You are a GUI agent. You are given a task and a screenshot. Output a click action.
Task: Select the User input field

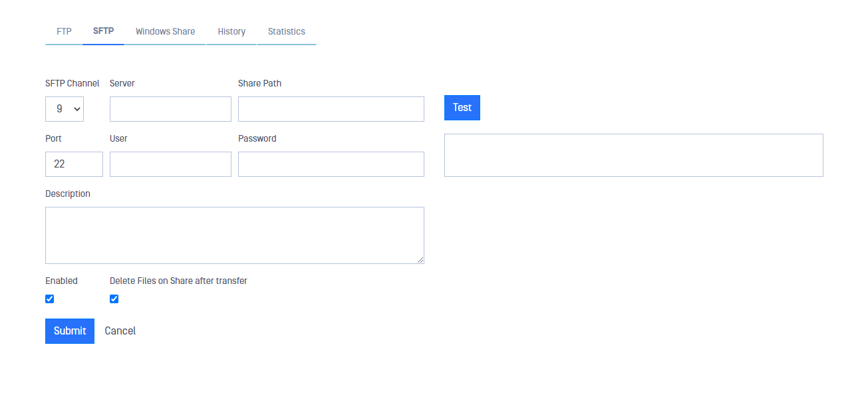(x=170, y=164)
